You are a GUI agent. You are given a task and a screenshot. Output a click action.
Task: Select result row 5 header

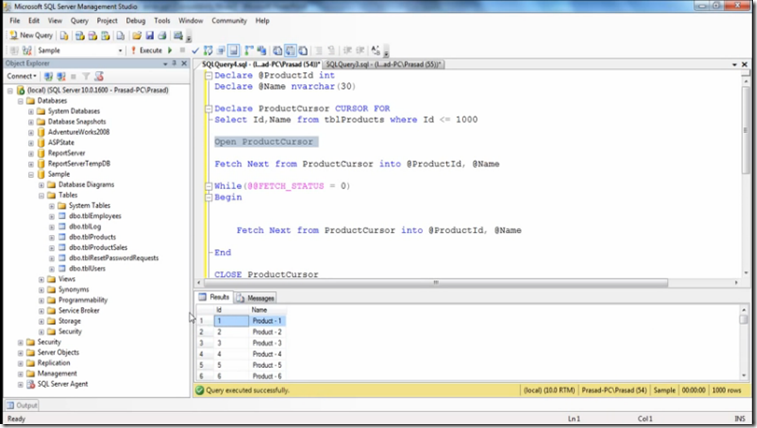[205, 365]
